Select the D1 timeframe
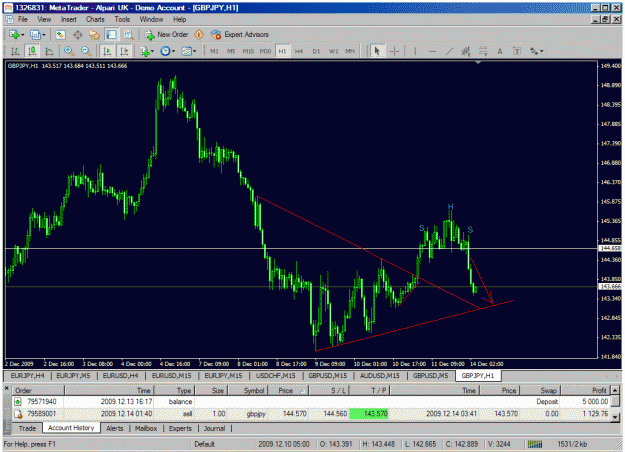 click(x=316, y=51)
